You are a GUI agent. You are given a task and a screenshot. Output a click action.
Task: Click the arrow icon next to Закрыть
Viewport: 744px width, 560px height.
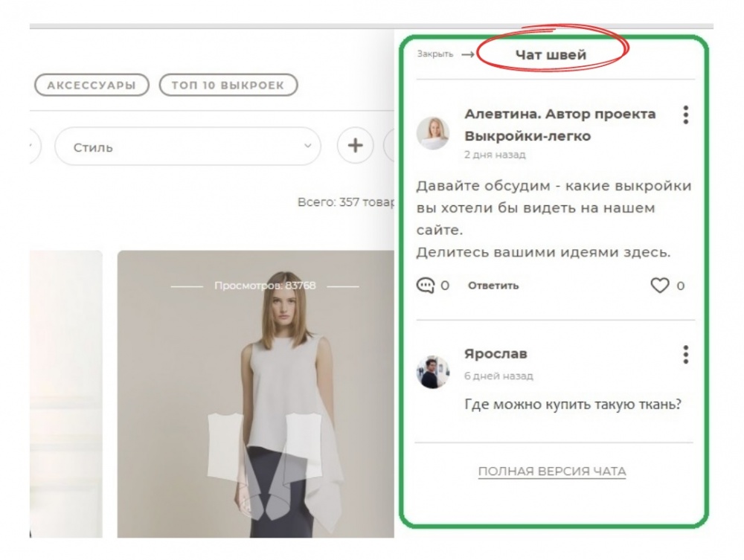click(468, 54)
